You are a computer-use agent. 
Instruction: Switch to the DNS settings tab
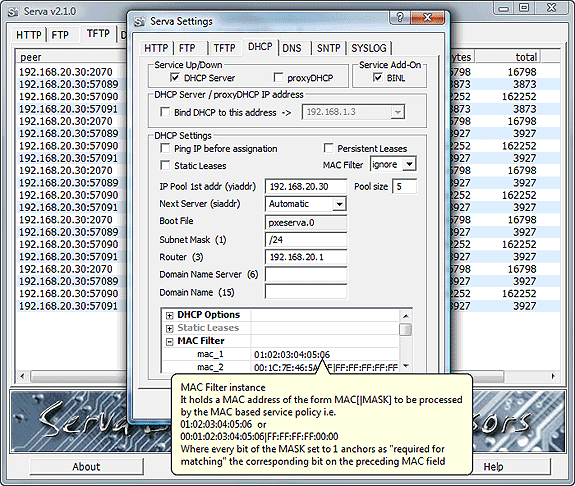(292, 48)
